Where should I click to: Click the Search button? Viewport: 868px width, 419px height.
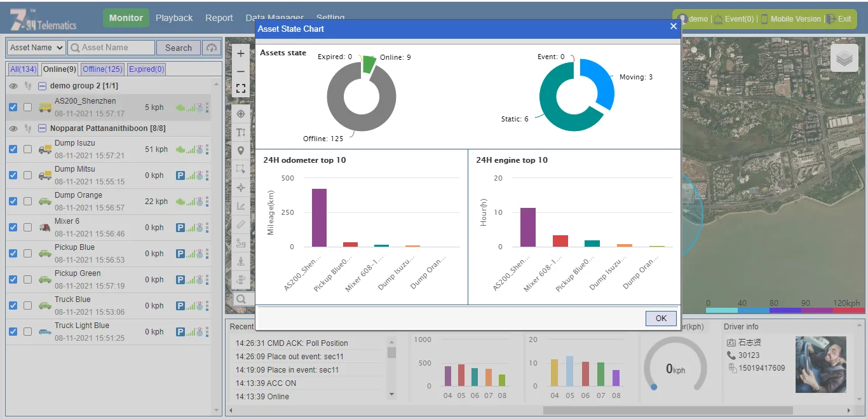click(x=179, y=48)
